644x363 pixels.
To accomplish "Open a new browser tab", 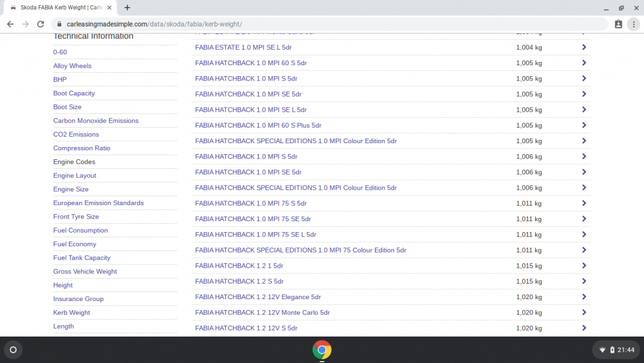I will 128,7.
